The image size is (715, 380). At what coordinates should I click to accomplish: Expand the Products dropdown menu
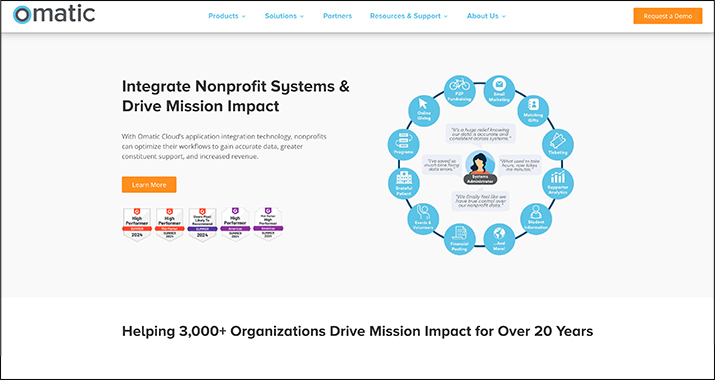(x=227, y=16)
